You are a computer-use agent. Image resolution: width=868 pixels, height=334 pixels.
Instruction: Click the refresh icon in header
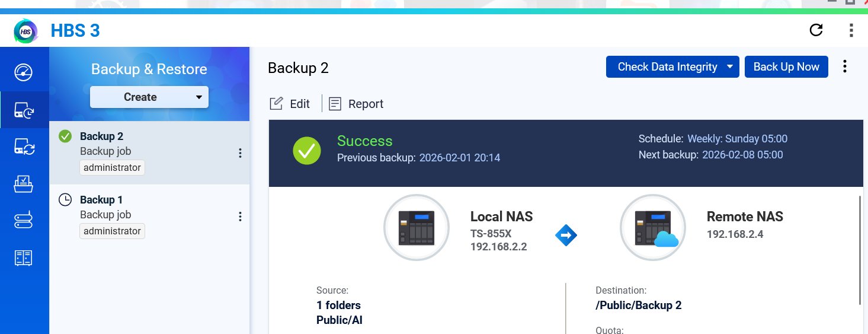816,30
